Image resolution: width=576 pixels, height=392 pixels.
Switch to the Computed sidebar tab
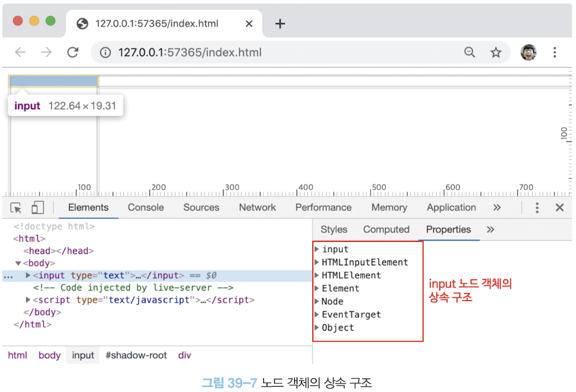tap(387, 230)
